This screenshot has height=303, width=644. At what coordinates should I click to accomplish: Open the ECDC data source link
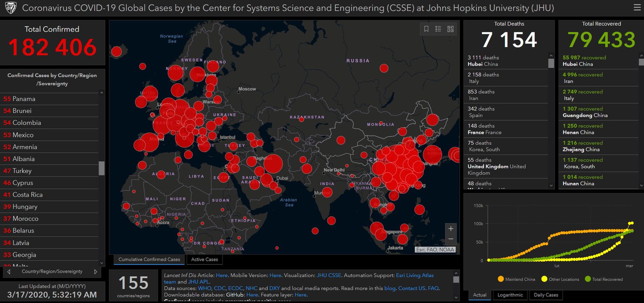pyautogui.click(x=236, y=288)
